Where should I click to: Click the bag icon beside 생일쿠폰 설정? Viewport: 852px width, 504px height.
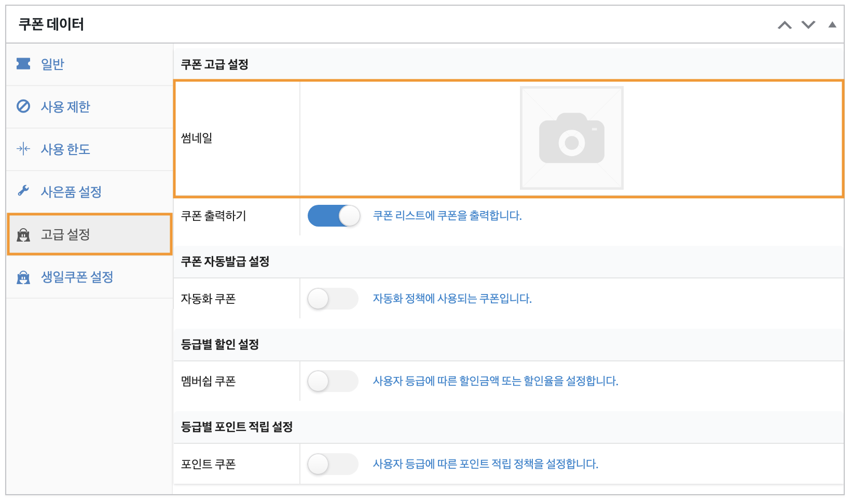[x=23, y=277]
